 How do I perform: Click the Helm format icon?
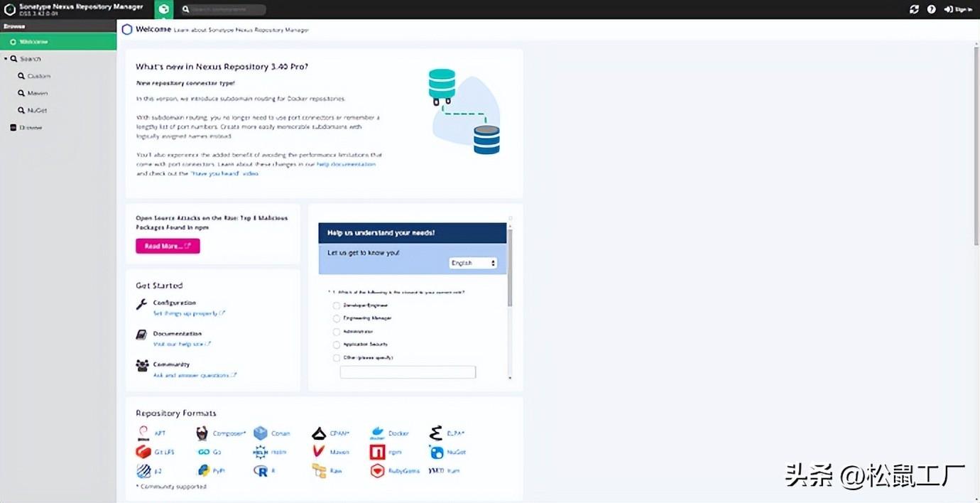pos(260,452)
